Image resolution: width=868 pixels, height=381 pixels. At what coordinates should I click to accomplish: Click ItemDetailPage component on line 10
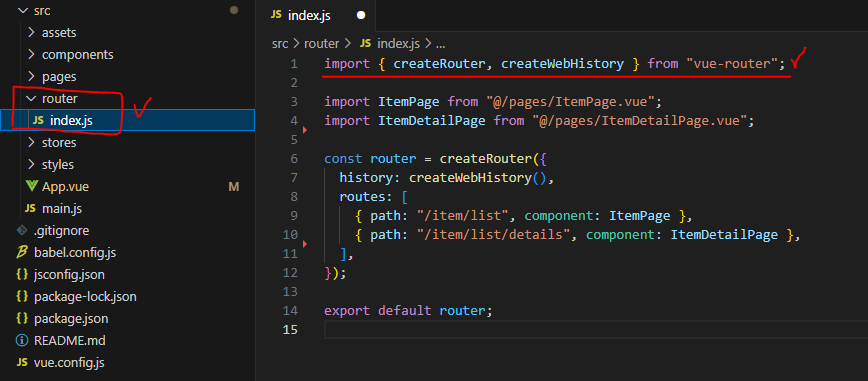pyautogui.click(x=725, y=235)
